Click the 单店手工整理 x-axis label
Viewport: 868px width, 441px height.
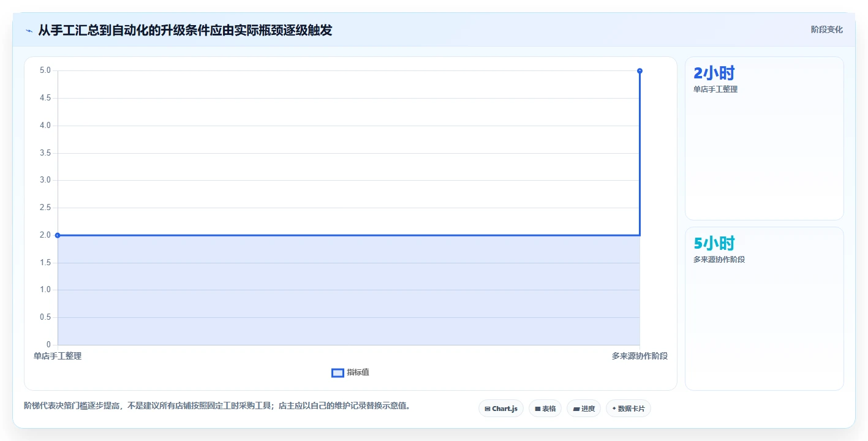click(58, 356)
